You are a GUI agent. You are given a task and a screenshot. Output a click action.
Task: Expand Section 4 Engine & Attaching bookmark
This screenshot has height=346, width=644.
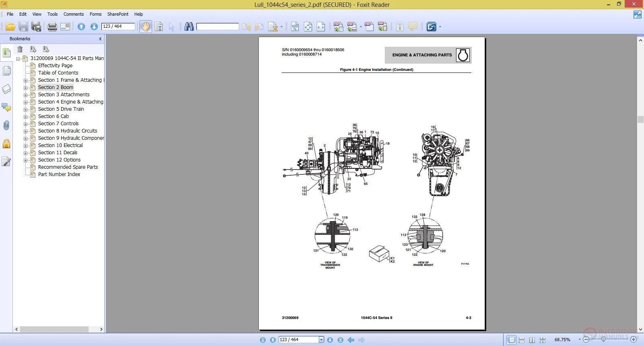[x=26, y=102]
